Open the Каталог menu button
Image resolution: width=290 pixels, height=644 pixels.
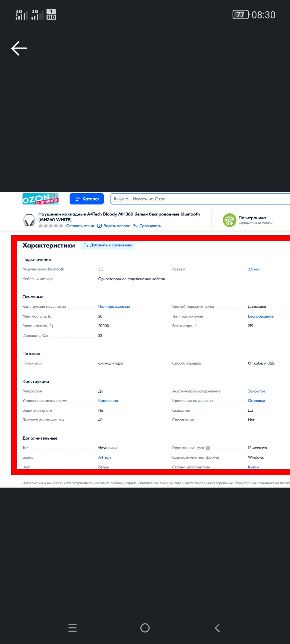[86, 199]
